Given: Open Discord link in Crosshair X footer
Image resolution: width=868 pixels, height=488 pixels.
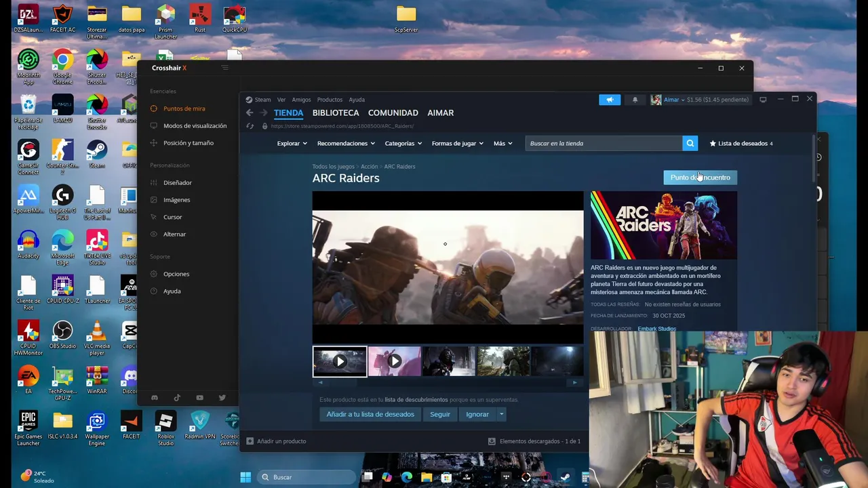Looking at the screenshot, I should 154,398.
